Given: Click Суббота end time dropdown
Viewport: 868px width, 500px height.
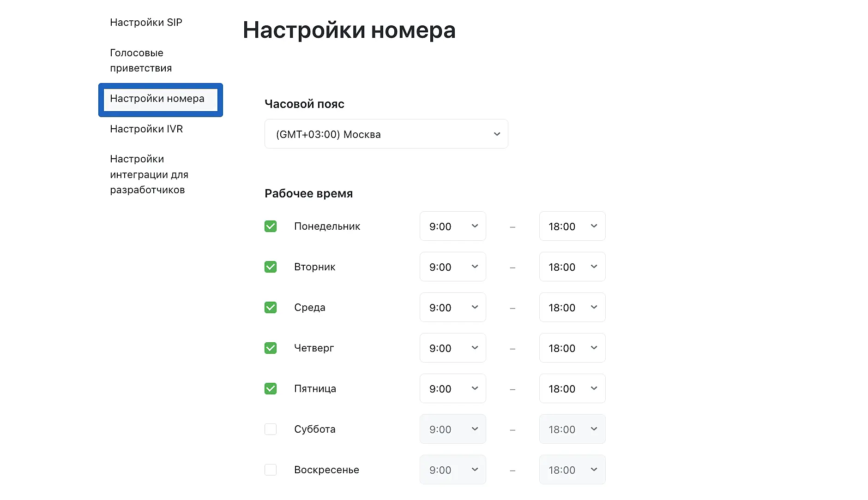Looking at the screenshot, I should click(x=572, y=429).
